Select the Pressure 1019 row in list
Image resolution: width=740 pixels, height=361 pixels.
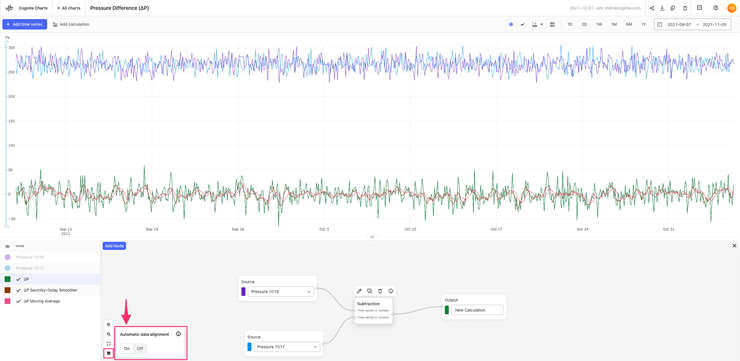(50, 257)
